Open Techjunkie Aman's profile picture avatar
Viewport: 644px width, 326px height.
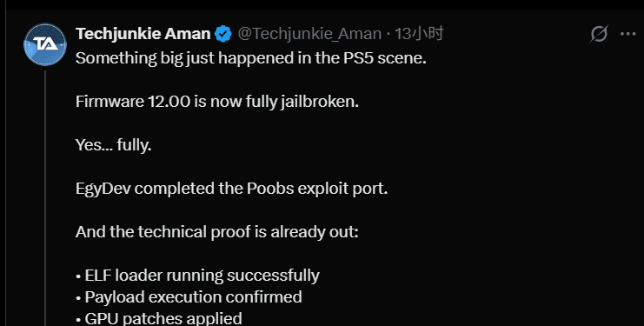(x=45, y=44)
